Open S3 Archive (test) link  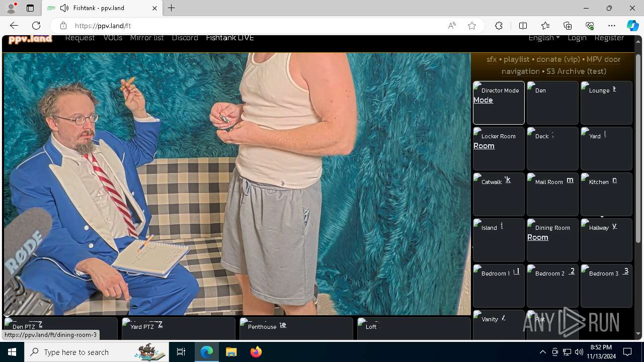[576, 71]
